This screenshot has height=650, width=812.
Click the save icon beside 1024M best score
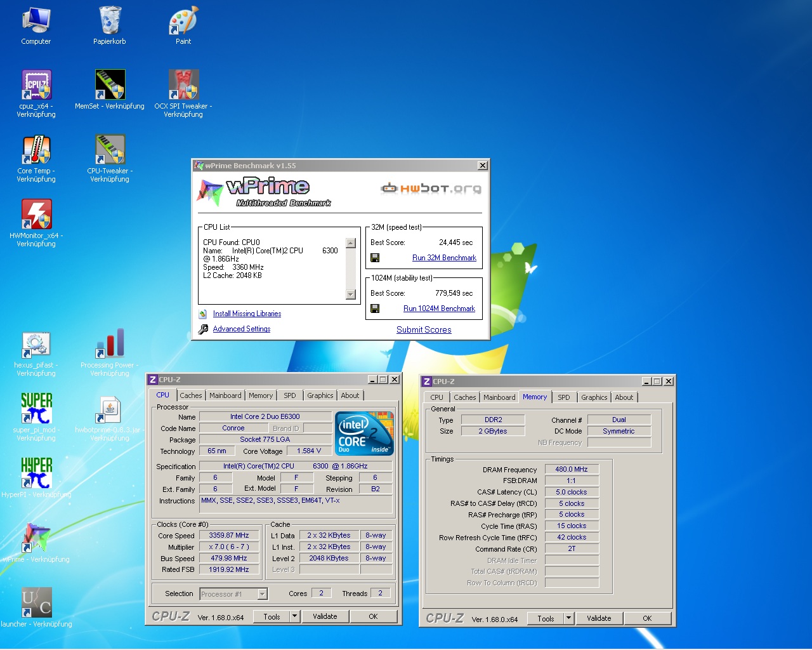375,308
